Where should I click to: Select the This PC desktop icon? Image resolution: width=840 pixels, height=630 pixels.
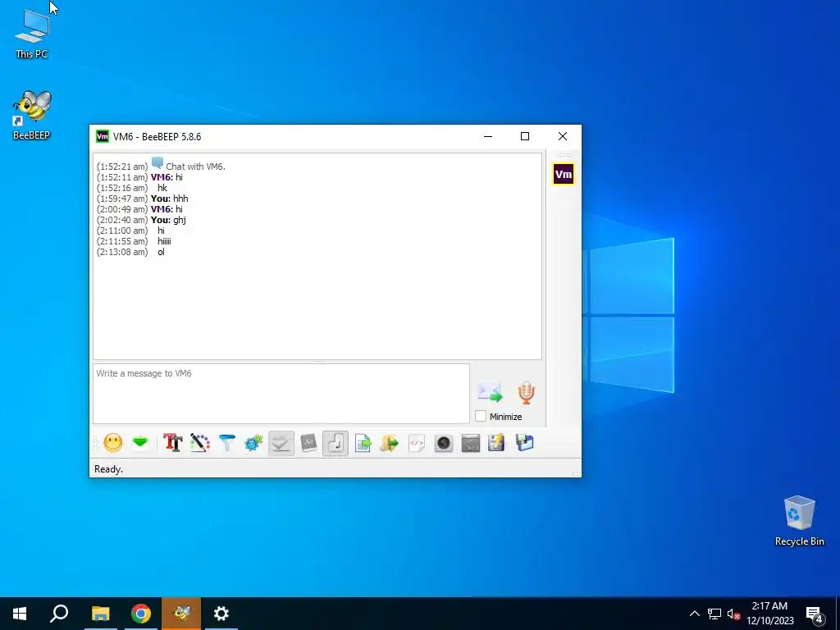pos(32,34)
